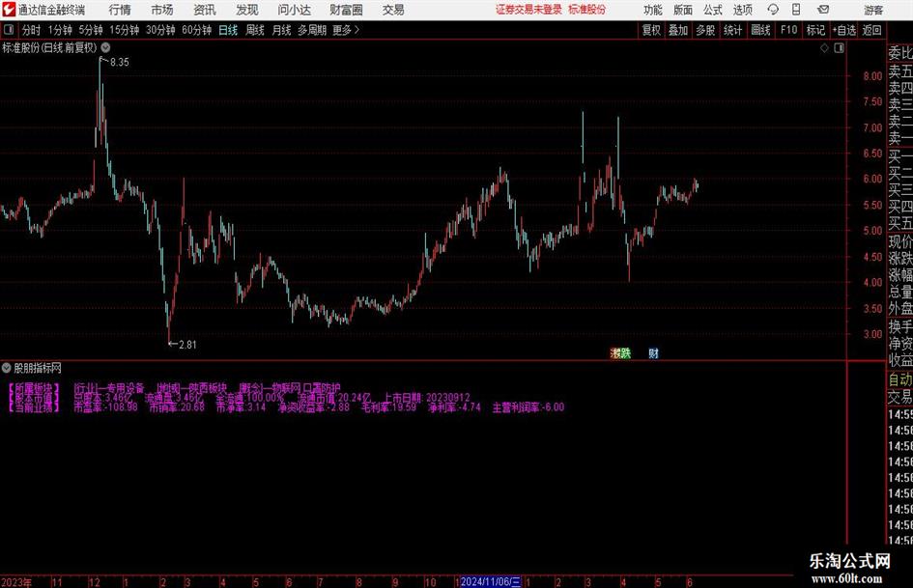Toggle the left sidebar panel icon
The width and height of the screenshot is (913, 588).
point(9,30)
